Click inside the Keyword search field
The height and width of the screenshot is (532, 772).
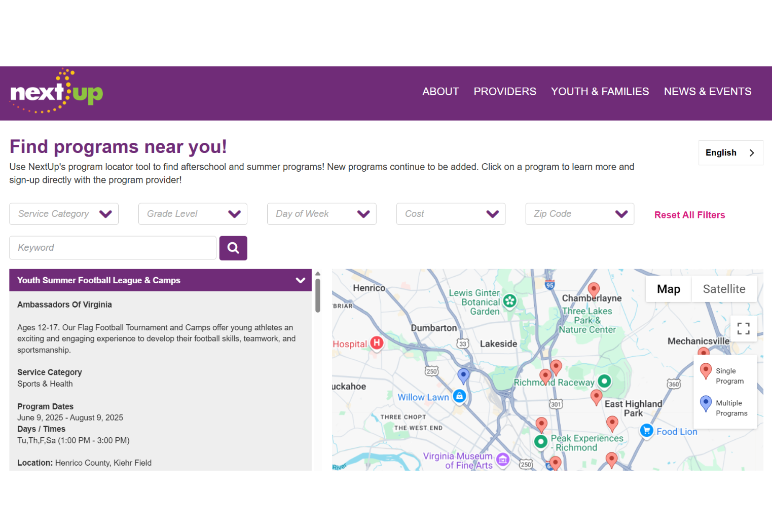click(x=112, y=248)
